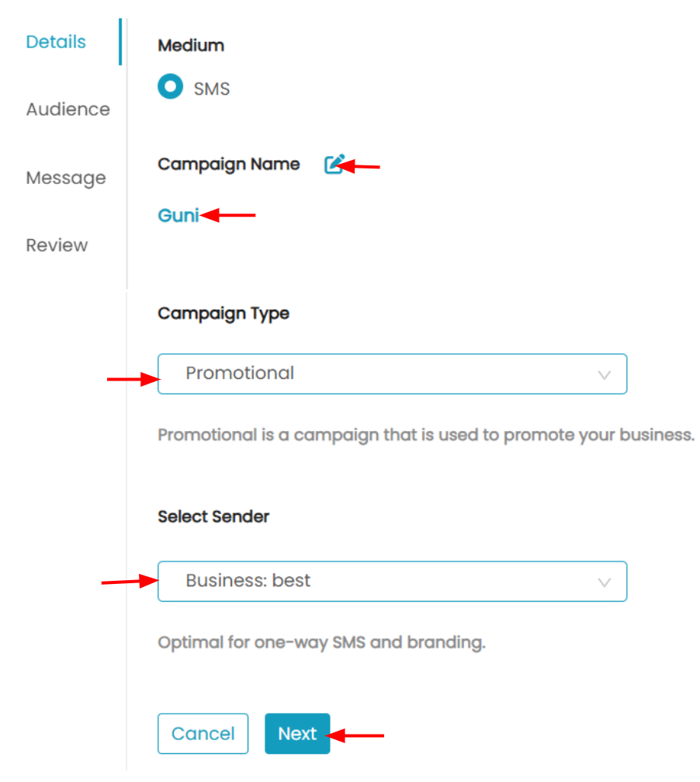The width and height of the screenshot is (700, 782).
Task: Click the Campaign Type heading label
Action: 224,314
